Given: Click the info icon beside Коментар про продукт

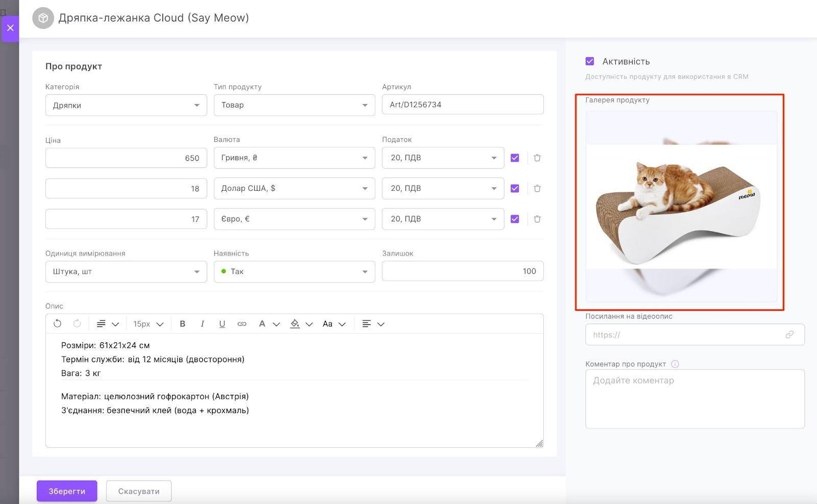Looking at the screenshot, I should [675, 364].
